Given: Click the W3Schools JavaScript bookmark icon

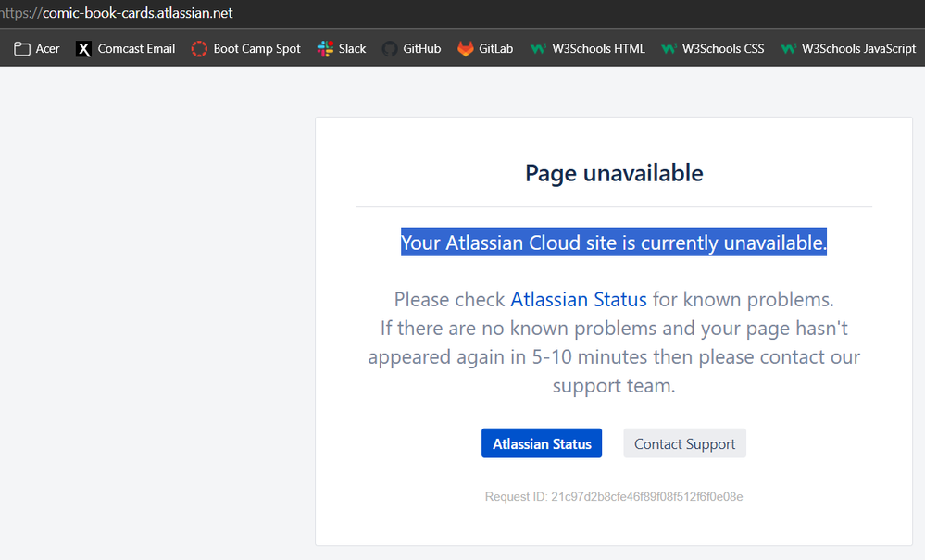Looking at the screenshot, I should tap(788, 48).
